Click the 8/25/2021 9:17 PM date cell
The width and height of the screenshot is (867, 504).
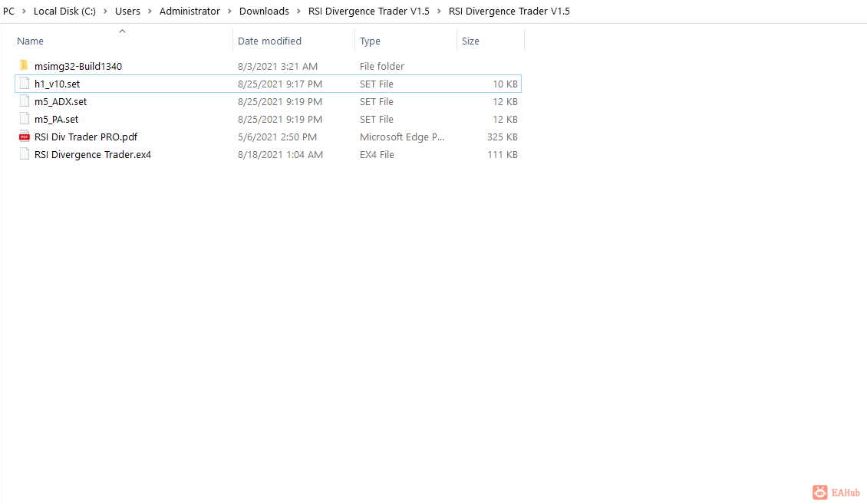coord(280,84)
